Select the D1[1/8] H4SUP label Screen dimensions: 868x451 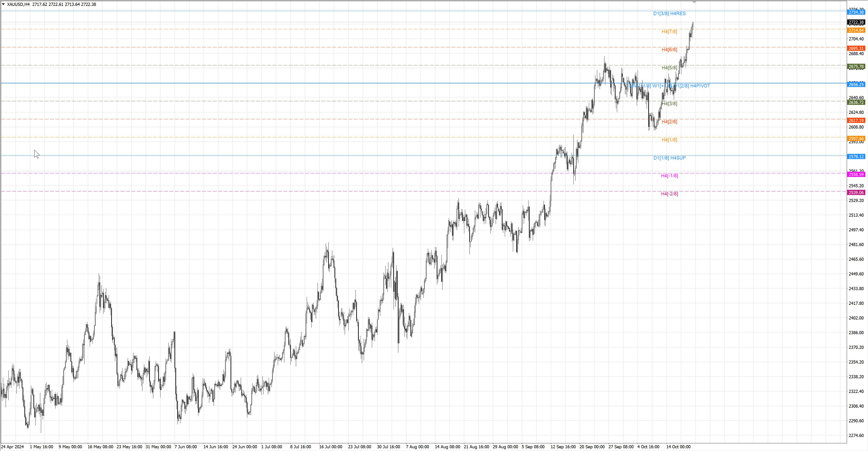[669, 158]
